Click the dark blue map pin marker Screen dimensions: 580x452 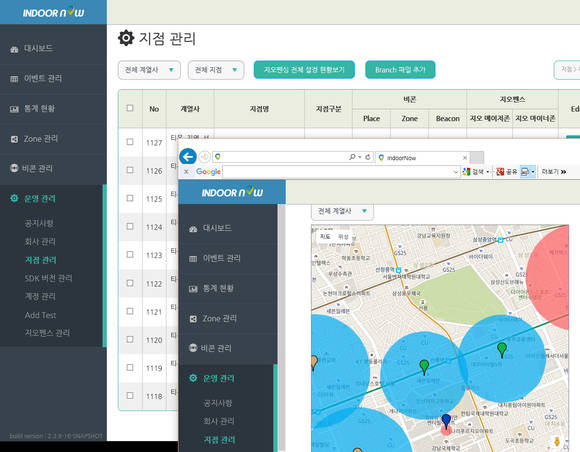tap(446, 422)
